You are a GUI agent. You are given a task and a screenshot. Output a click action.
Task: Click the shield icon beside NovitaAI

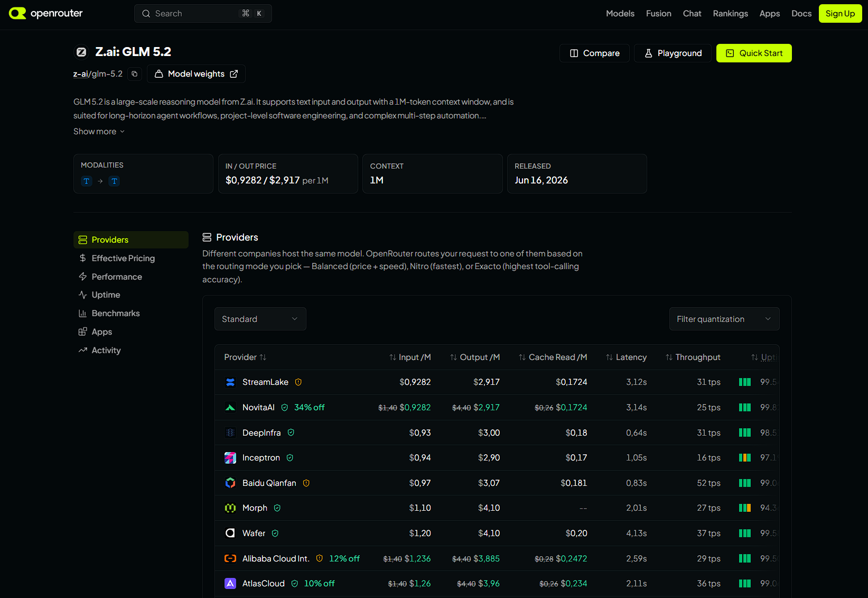click(x=285, y=408)
